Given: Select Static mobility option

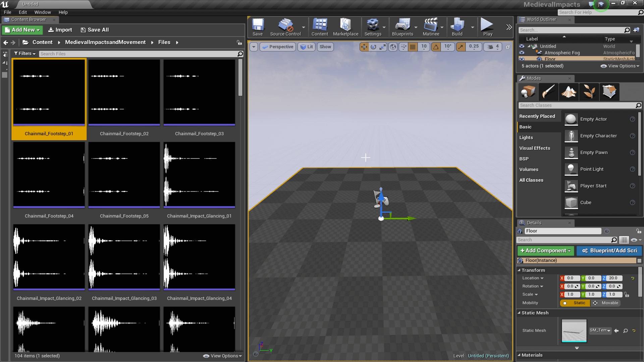Looking at the screenshot, I should click(x=575, y=303).
